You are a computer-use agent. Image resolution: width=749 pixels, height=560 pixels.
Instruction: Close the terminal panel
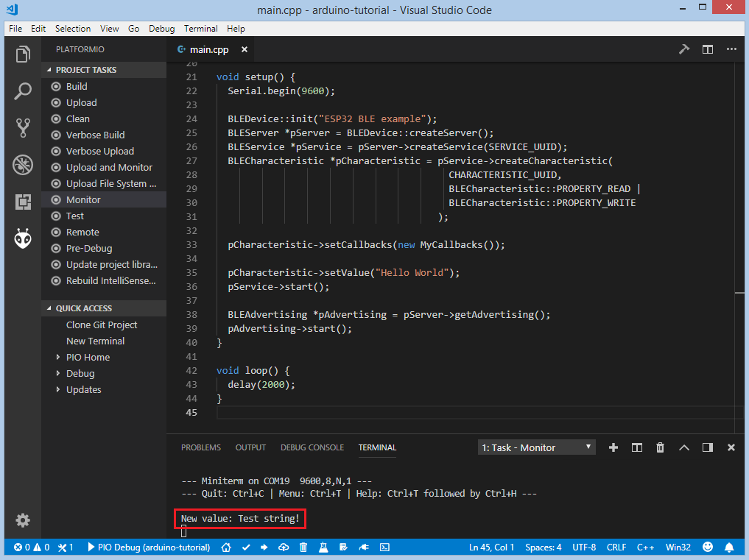[731, 447]
